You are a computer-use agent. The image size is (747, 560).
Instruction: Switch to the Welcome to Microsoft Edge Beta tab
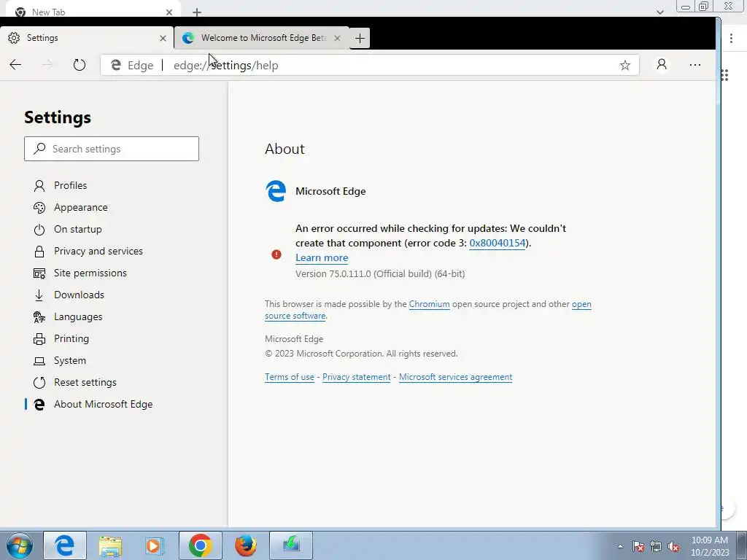point(262,38)
